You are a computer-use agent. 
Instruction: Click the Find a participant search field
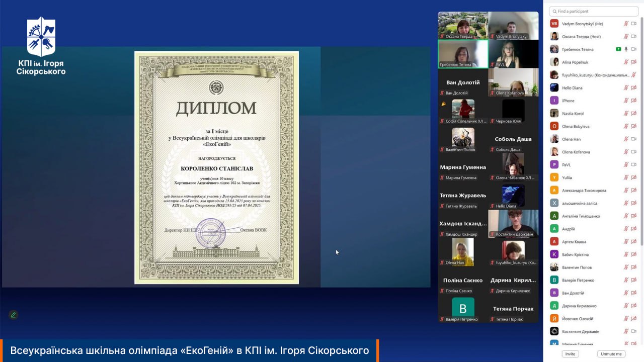594,11
